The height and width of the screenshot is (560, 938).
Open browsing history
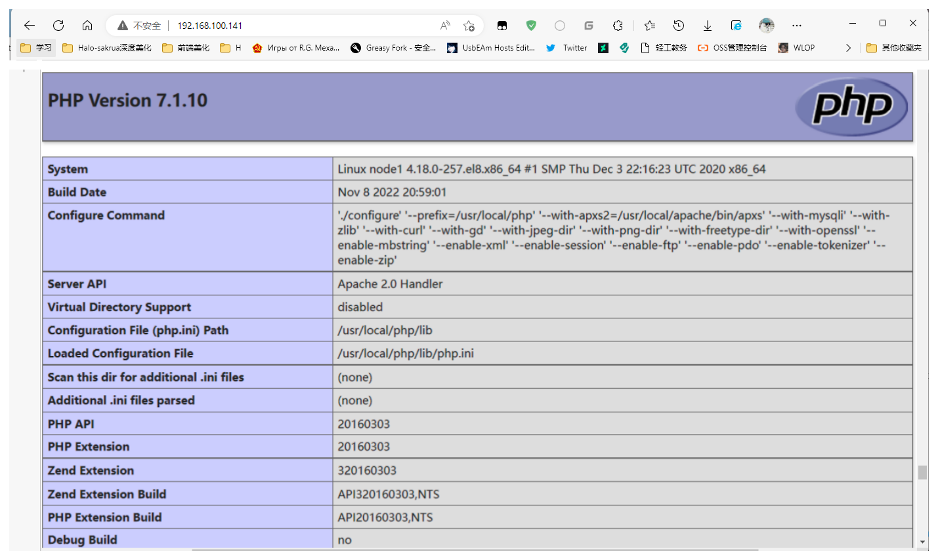click(x=679, y=26)
